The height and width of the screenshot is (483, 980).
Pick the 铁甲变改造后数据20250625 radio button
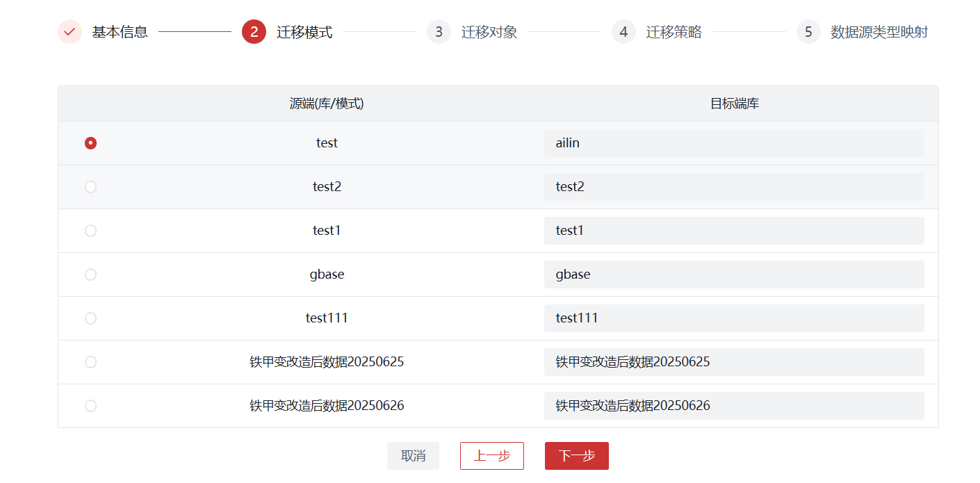(x=90, y=362)
